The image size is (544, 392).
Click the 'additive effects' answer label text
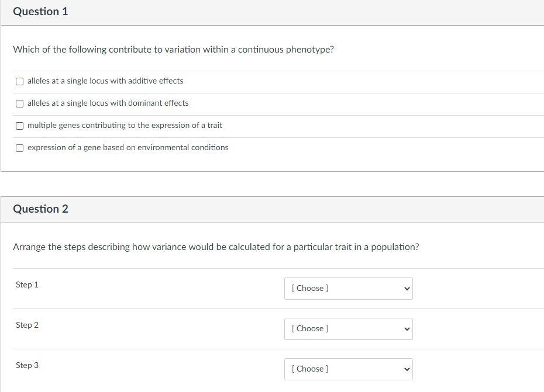[105, 81]
